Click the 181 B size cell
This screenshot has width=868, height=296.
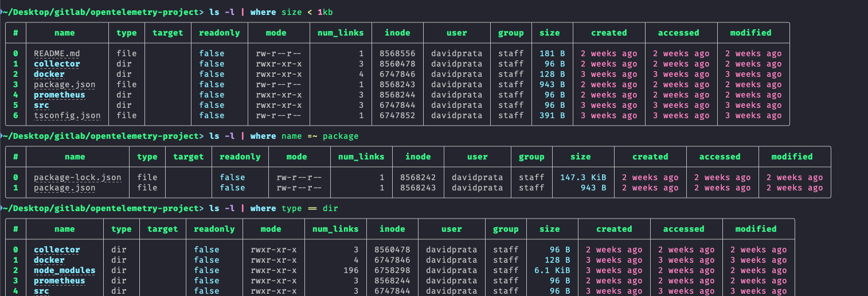tap(552, 53)
